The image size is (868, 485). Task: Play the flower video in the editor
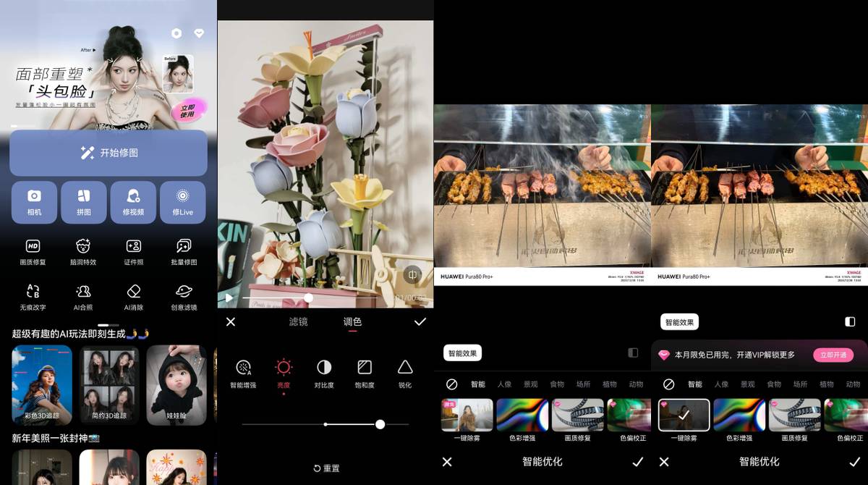(x=229, y=298)
